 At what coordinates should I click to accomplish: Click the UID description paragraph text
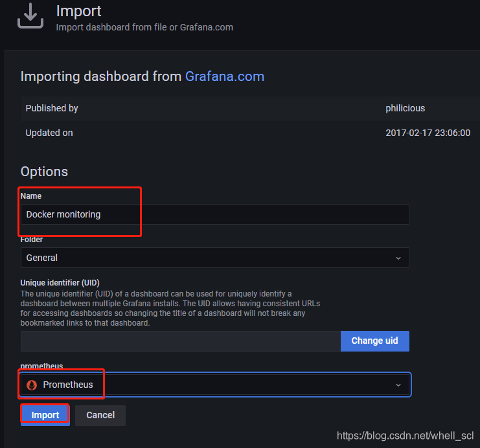(x=170, y=308)
